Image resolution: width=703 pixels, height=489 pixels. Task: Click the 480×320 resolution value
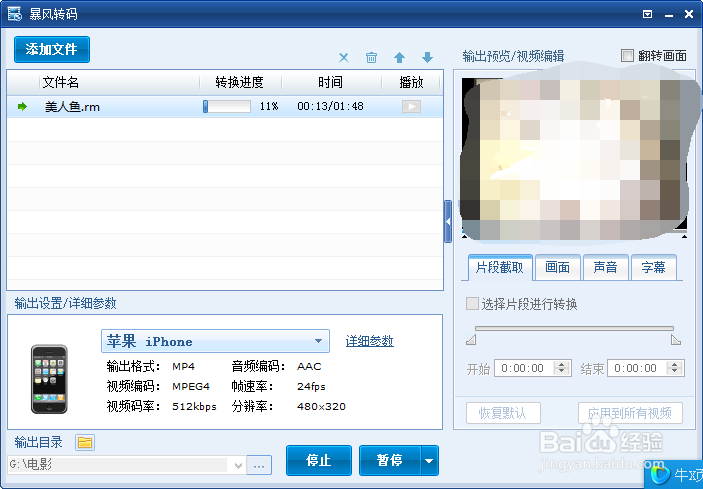[x=321, y=407]
